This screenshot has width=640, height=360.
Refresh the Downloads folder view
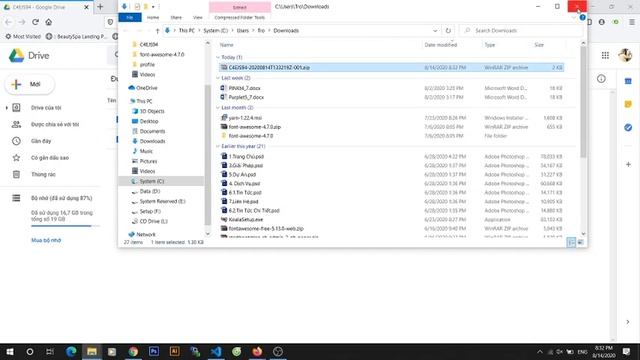(x=448, y=31)
